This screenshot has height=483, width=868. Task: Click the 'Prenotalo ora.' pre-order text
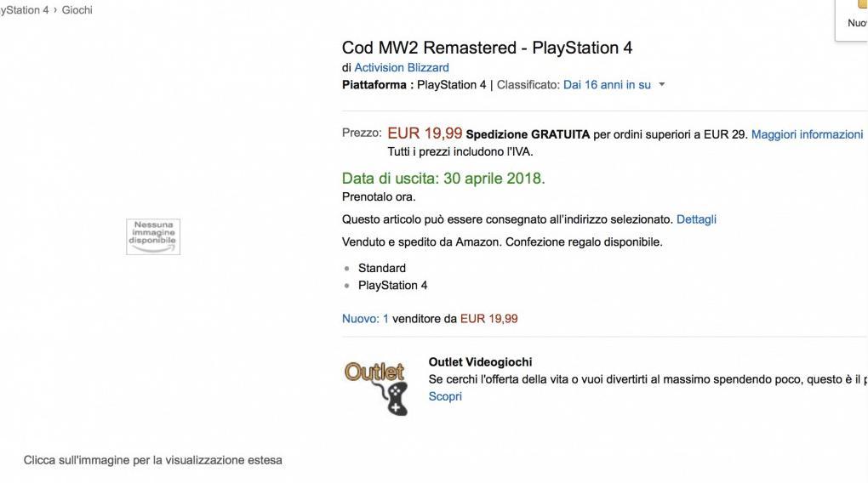tap(379, 197)
